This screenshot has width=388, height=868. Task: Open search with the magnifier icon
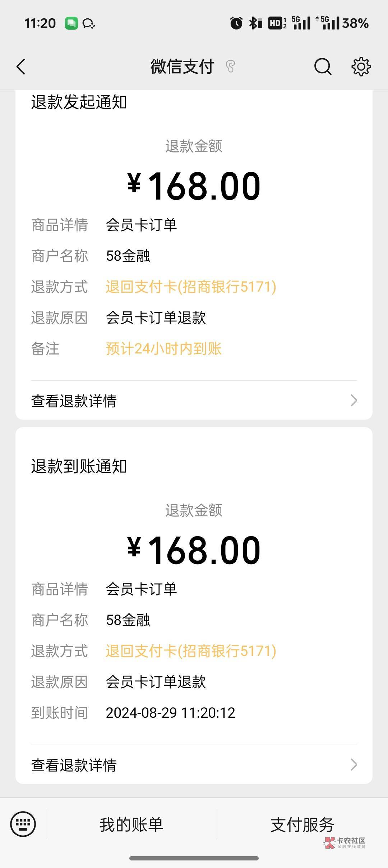(x=323, y=67)
